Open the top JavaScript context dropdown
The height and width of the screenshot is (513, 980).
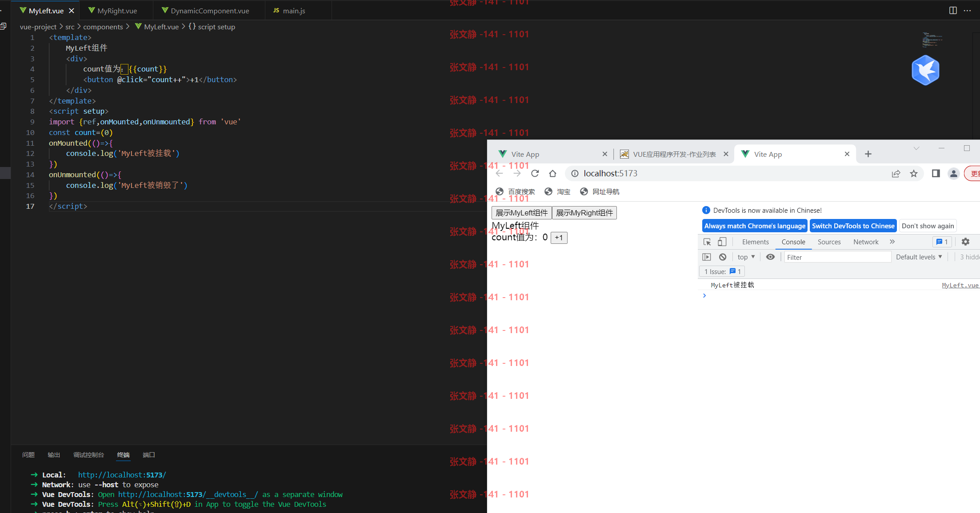[x=746, y=257]
